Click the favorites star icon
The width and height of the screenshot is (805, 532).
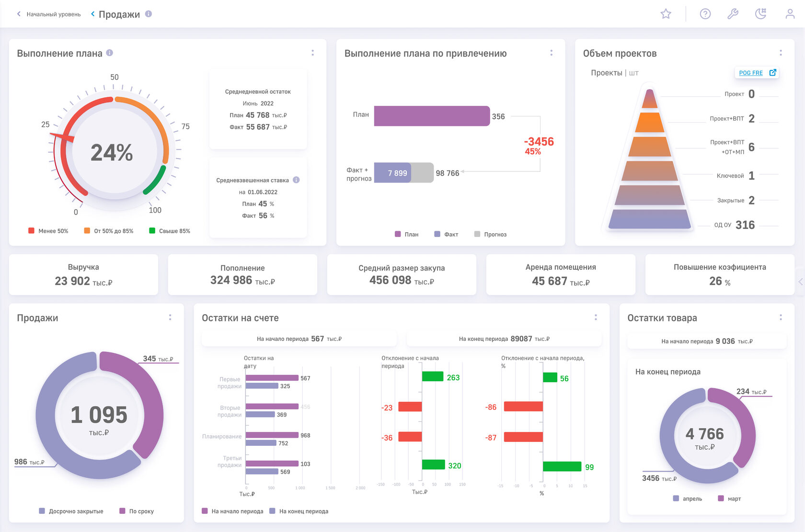coord(666,14)
